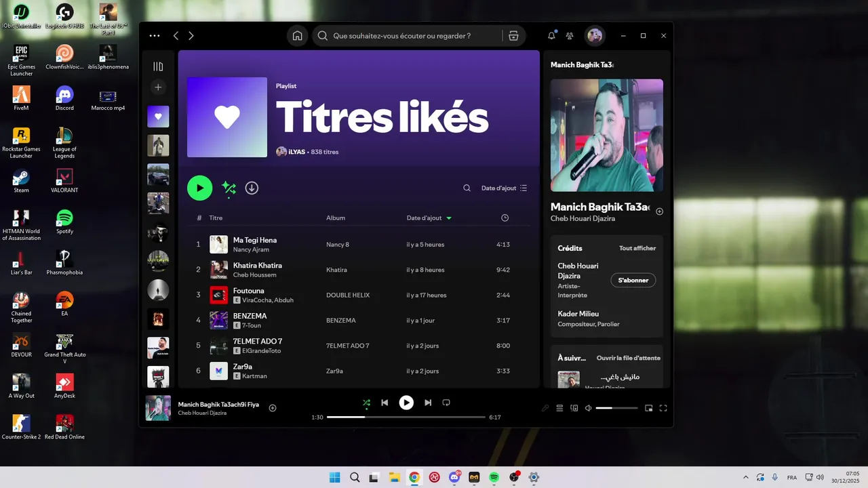This screenshot has height=488, width=868.
Task: Open Browse icon in search bar
Action: point(513,36)
